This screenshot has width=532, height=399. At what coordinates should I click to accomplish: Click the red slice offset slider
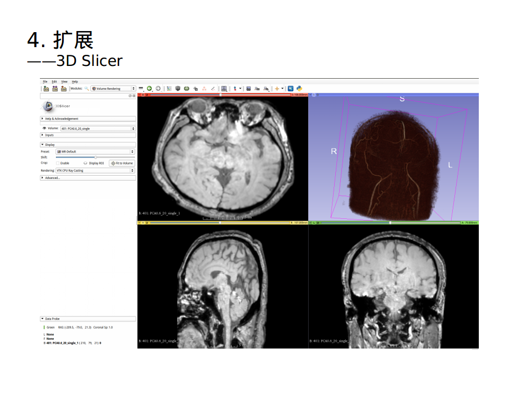220,95
